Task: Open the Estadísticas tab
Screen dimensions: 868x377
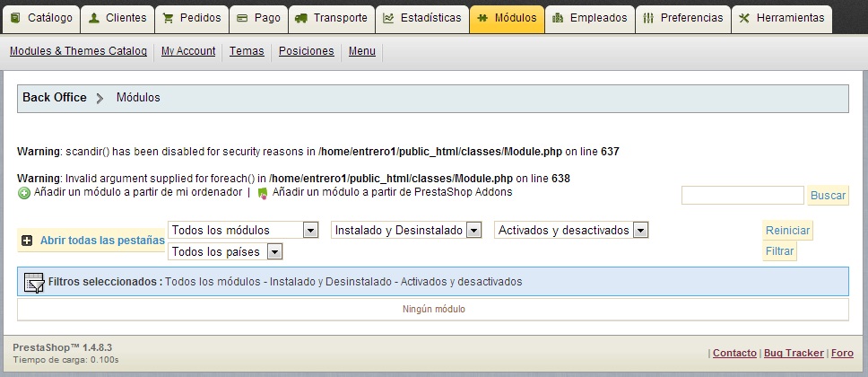Action: pos(422,19)
